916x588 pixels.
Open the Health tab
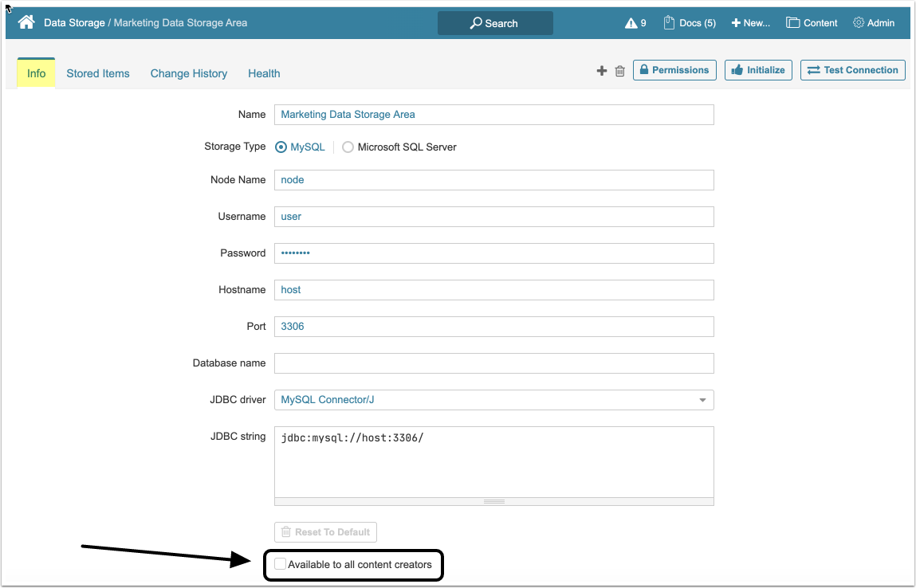click(x=264, y=73)
